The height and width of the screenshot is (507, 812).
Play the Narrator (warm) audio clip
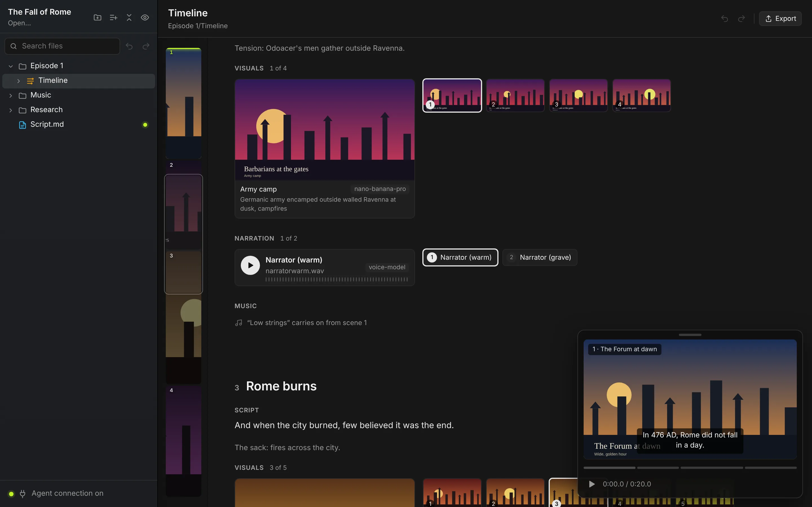point(250,266)
